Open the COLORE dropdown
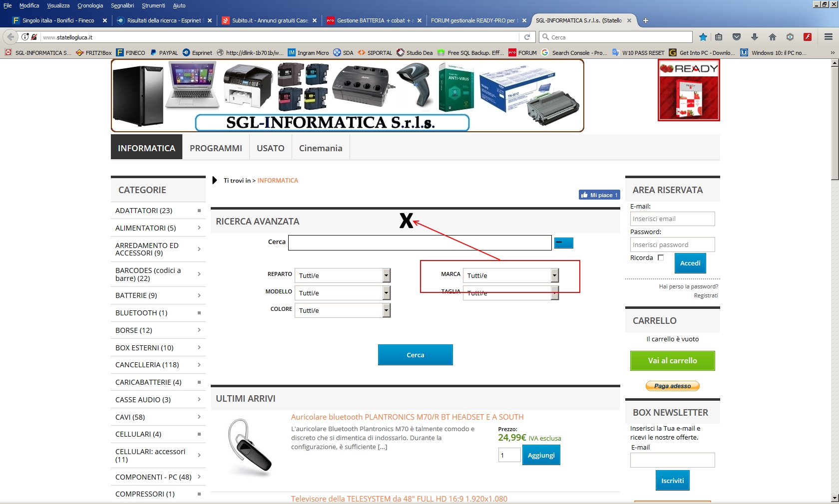 pyautogui.click(x=343, y=310)
